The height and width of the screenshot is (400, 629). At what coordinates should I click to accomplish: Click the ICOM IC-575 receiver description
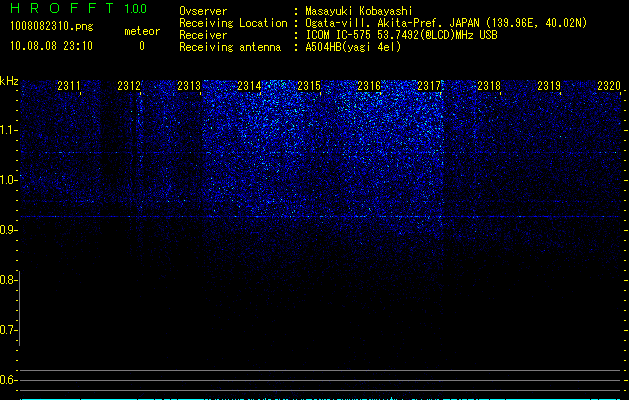click(401, 35)
